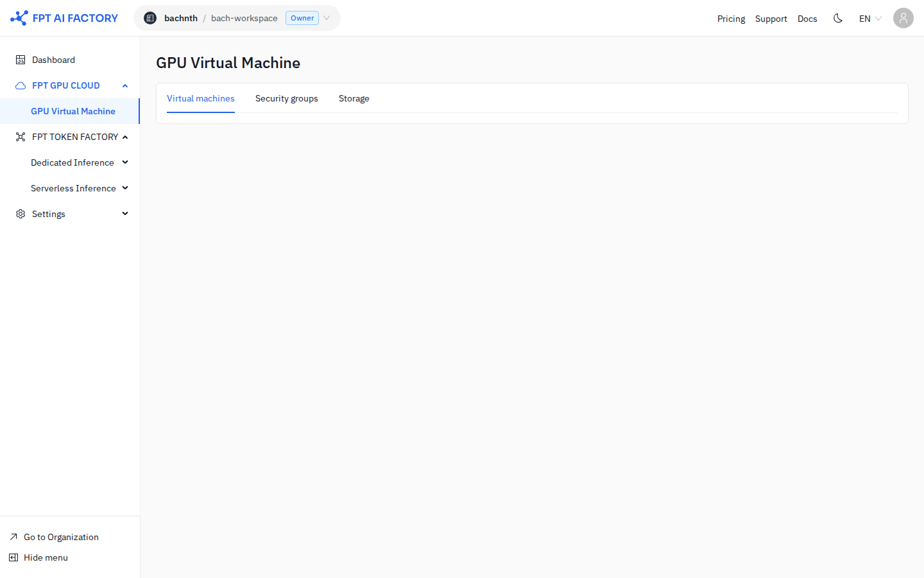Click the FPT Token Factory node icon
The width and height of the screenshot is (924, 578).
point(21,137)
